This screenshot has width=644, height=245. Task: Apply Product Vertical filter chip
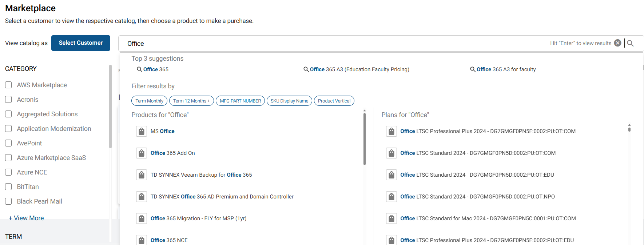(x=334, y=101)
